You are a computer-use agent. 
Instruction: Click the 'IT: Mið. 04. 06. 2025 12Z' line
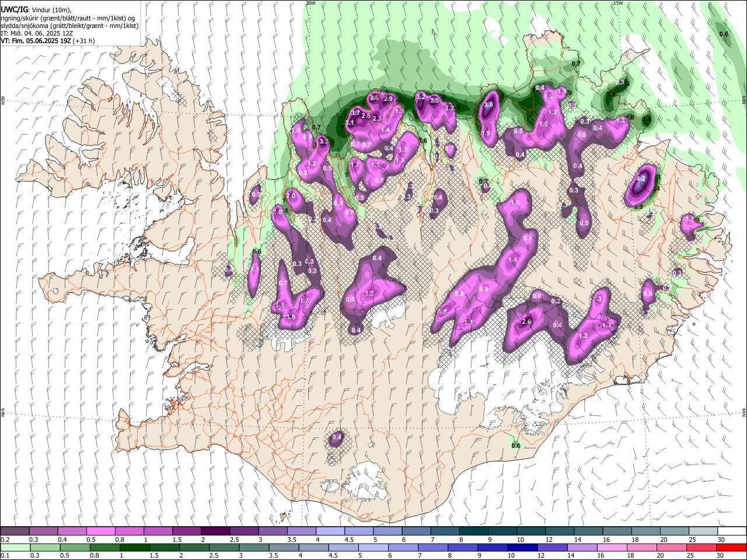point(37,33)
